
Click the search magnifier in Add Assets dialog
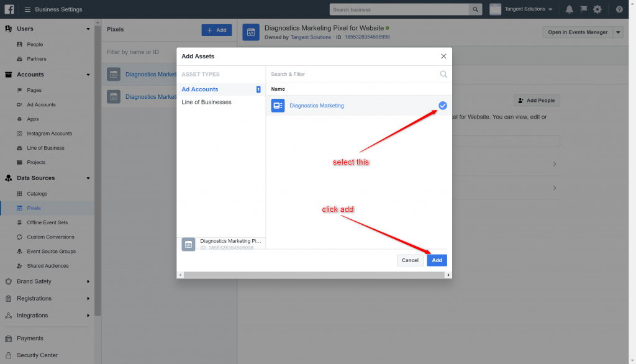pos(443,75)
